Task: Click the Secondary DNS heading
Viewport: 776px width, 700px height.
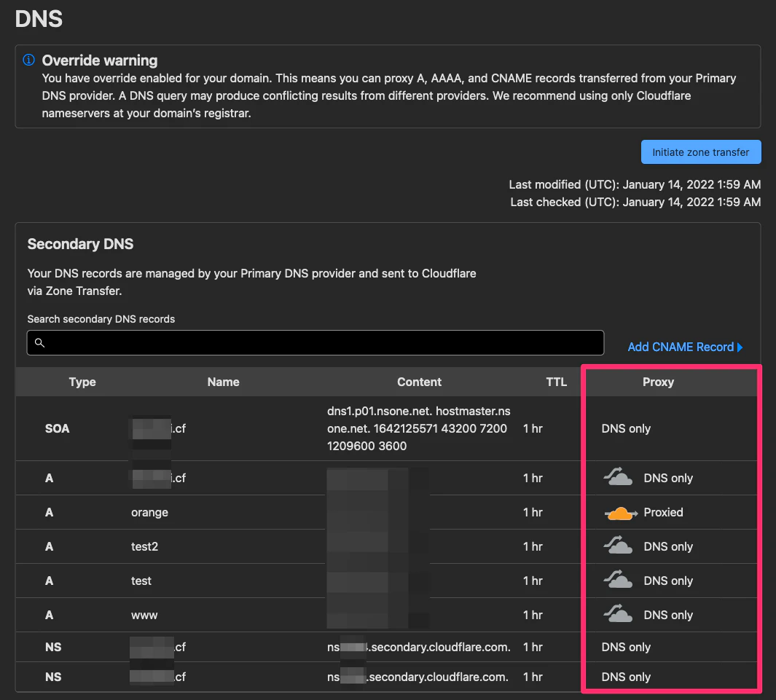Action: click(x=80, y=244)
